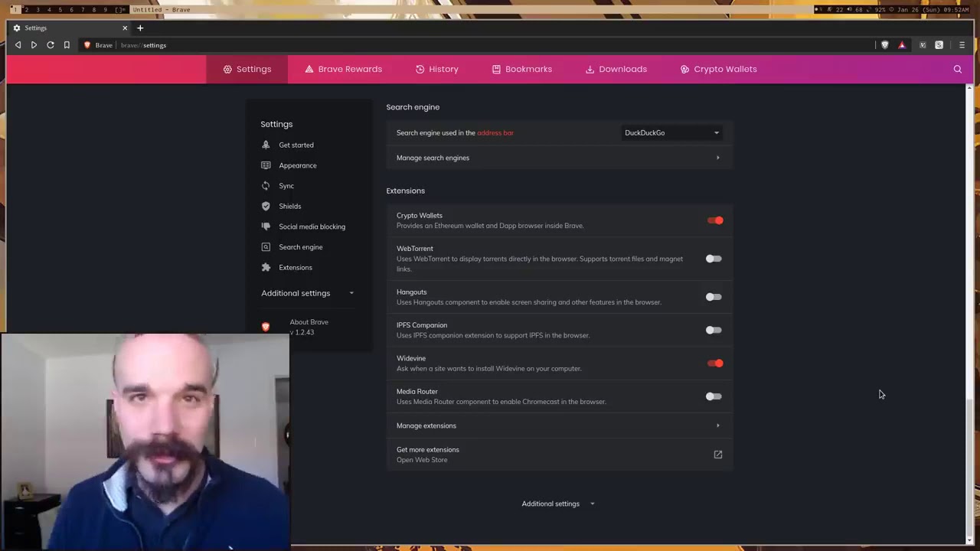Click the search magnifier icon in the settings bar
This screenshot has height=551, width=980.
pos(958,69)
